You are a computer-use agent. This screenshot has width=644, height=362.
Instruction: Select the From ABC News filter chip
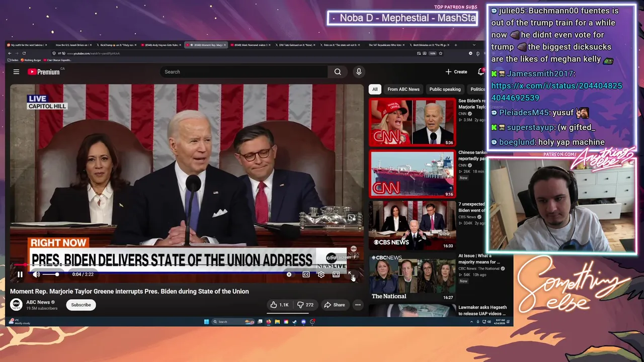click(x=404, y=89)
